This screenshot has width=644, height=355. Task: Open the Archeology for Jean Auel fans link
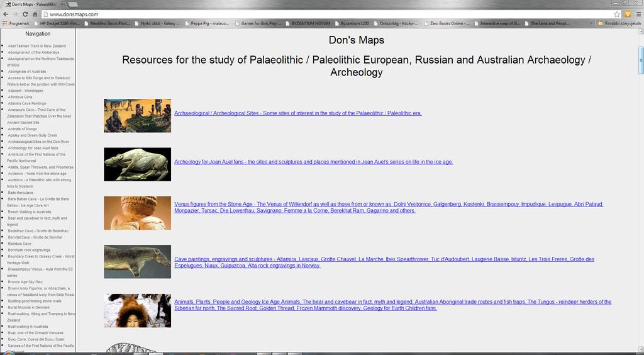313,162
